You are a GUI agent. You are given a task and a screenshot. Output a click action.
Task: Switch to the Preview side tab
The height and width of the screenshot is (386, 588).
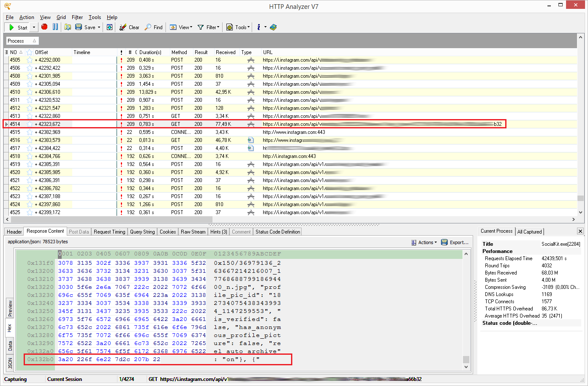click(x=10, y=309)
